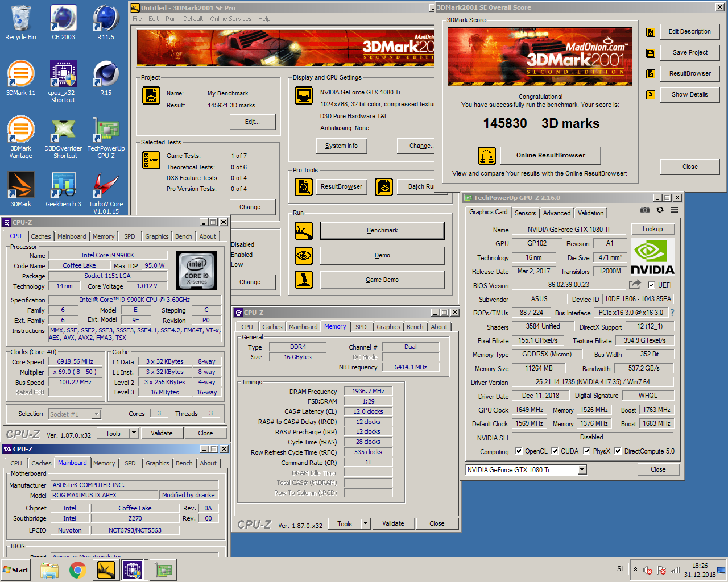This screenshot has width=728, height=582.
Task: Click the eye icon beside Demo
Action: (303, 255)
